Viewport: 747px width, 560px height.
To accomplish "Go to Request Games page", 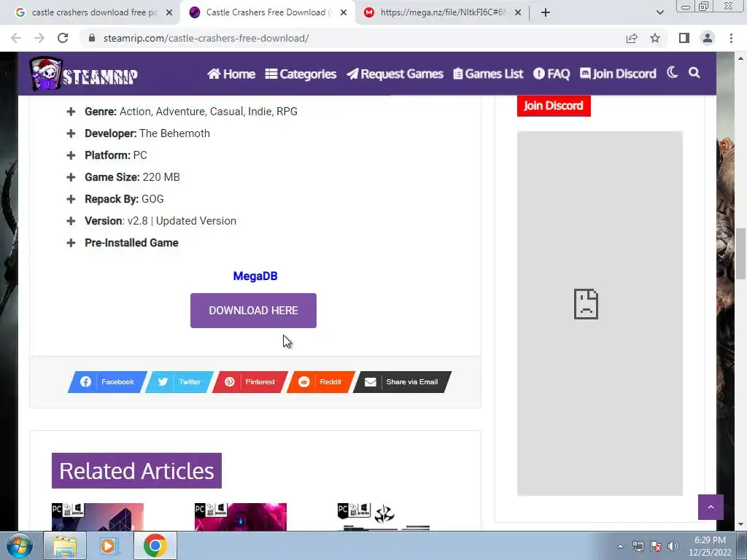I will point(395,74).
